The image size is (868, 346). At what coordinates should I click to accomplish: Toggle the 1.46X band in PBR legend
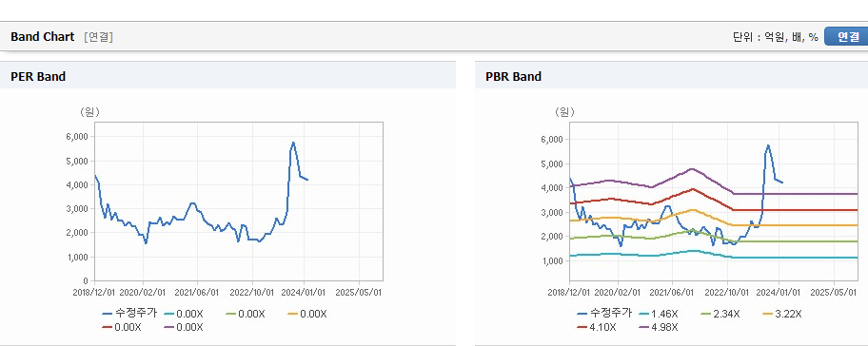[x=659, y=314]
